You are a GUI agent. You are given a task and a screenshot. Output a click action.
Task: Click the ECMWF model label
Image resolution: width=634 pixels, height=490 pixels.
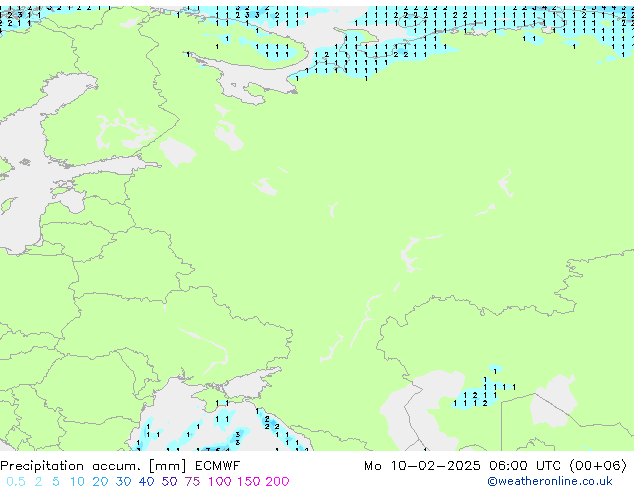click(x=218, y=466)
